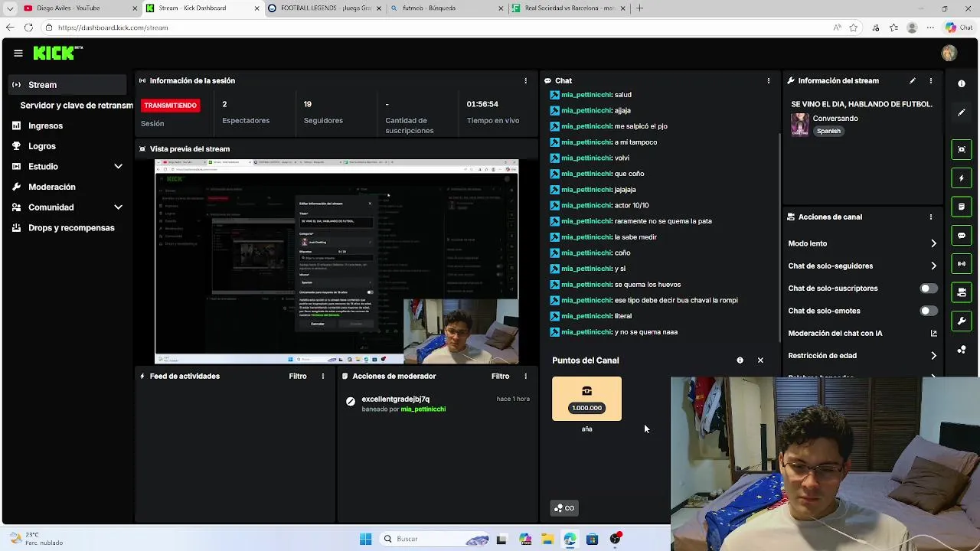Click the Conversando category thumbnail
Screen dimensions: 980x551
point(800,124)
